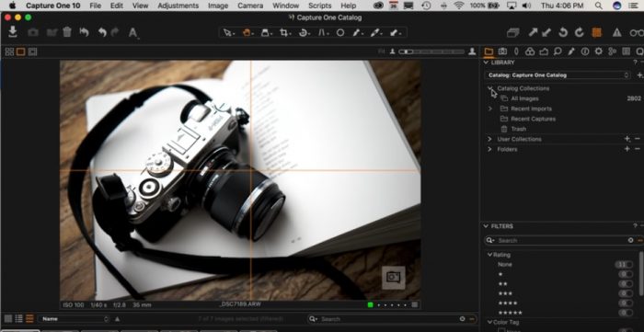The image size is (644, 332).
Task: Expand the Folders group
Action: [489, 149]
